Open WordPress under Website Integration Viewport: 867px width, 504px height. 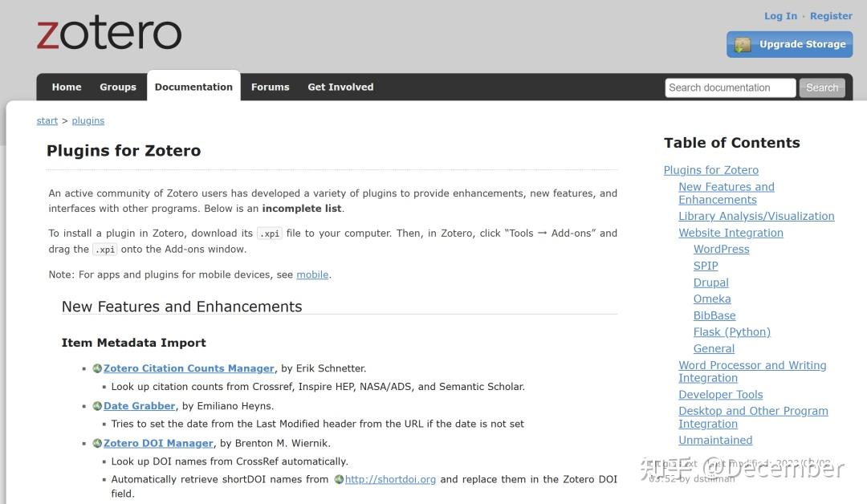[x=721, y=249]
